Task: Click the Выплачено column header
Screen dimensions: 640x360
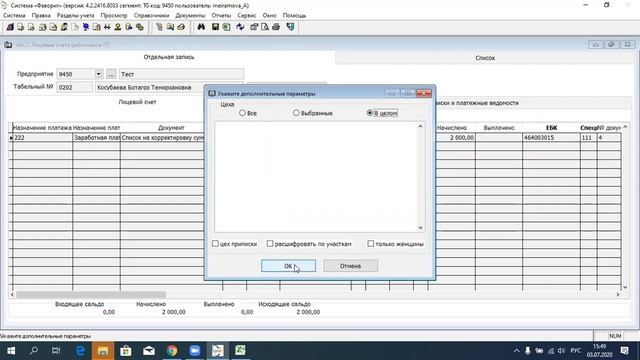Action: (x=499, y=128)
